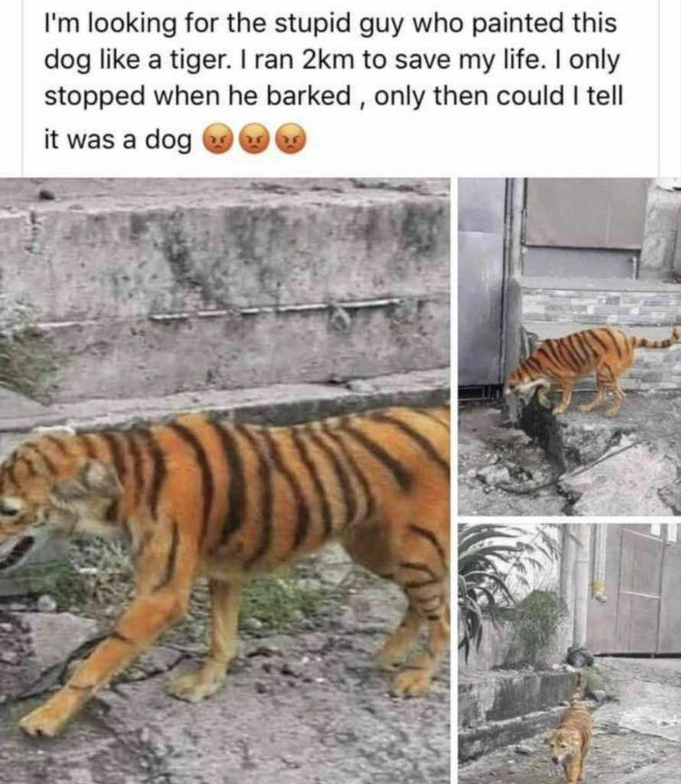Open the large tiger-painted dog photo
This screenshot has height=784, width=681.
225,481
